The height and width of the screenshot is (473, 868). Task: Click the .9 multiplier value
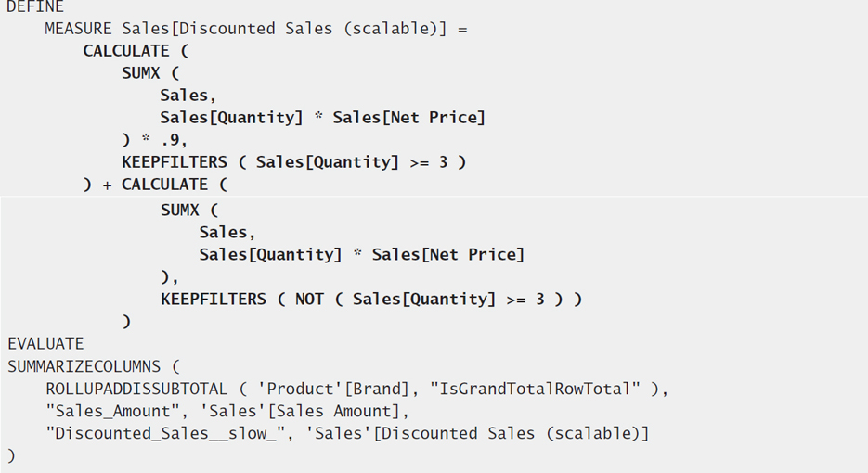(174, 140)
